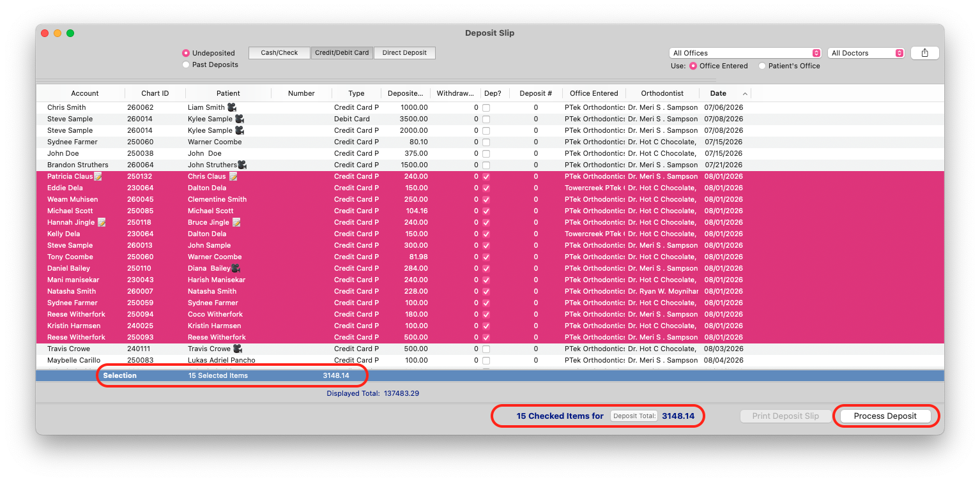The width and height of the screenshot is (980, 482).
Task: Check the Dep? box for Chris Smith row
Action: [x=486, y=108]
